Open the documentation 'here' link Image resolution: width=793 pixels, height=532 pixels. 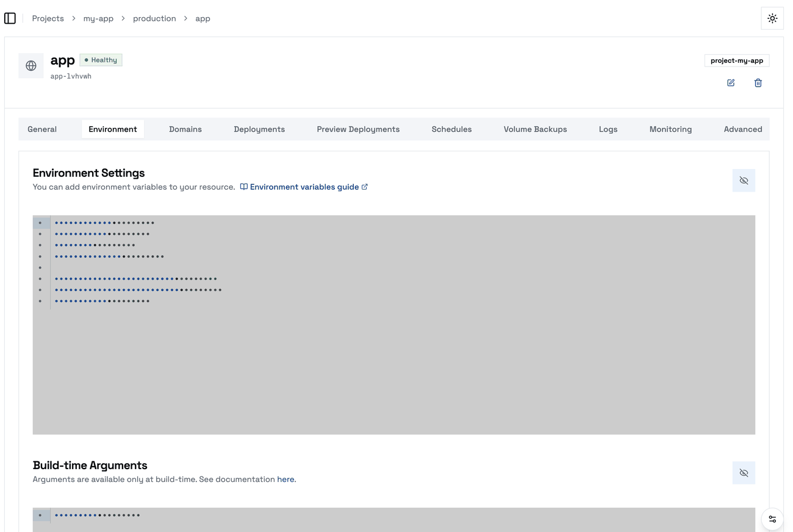285,480
